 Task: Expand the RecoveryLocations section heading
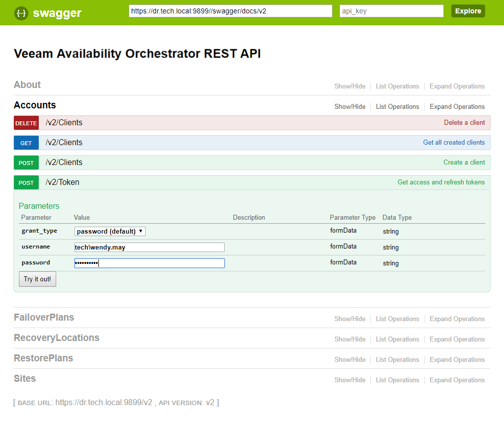57,338
